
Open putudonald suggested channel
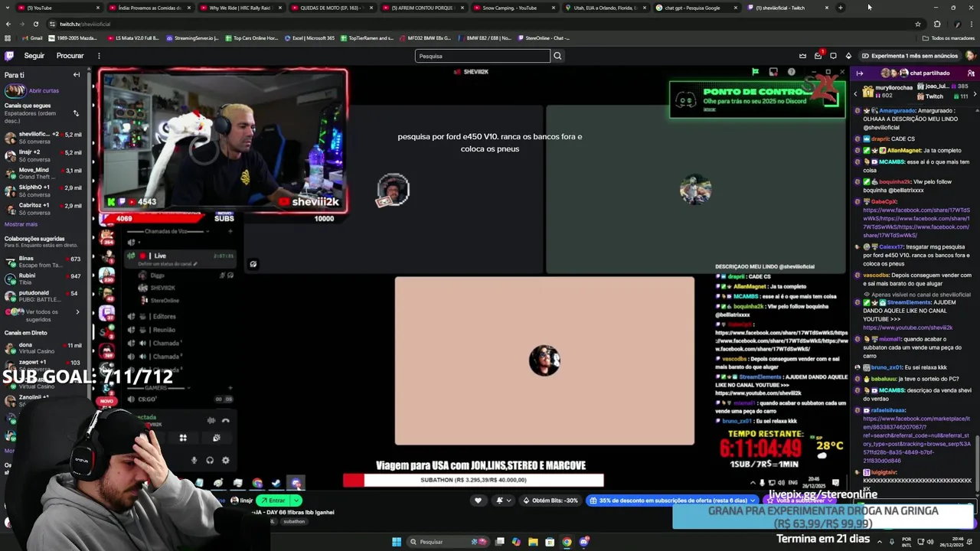coord(42,295)
